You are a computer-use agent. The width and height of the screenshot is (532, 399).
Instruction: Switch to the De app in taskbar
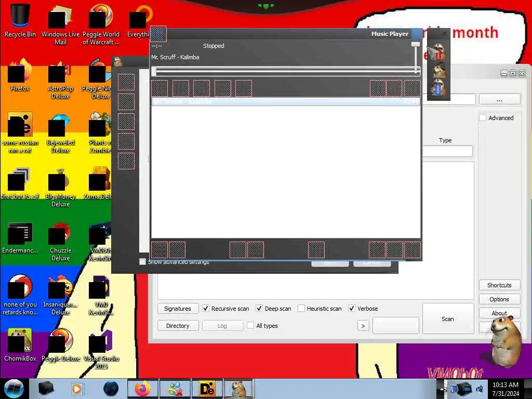(207, 389)
